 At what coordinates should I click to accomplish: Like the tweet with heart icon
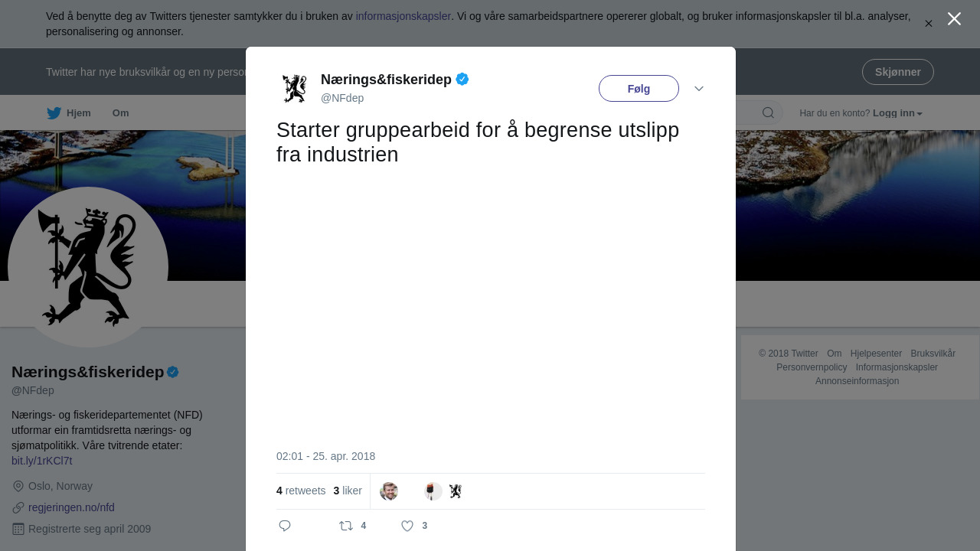pyautogui.click(x=407, y=526)
